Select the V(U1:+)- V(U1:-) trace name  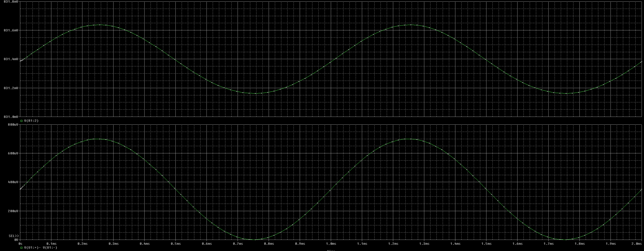41,248
